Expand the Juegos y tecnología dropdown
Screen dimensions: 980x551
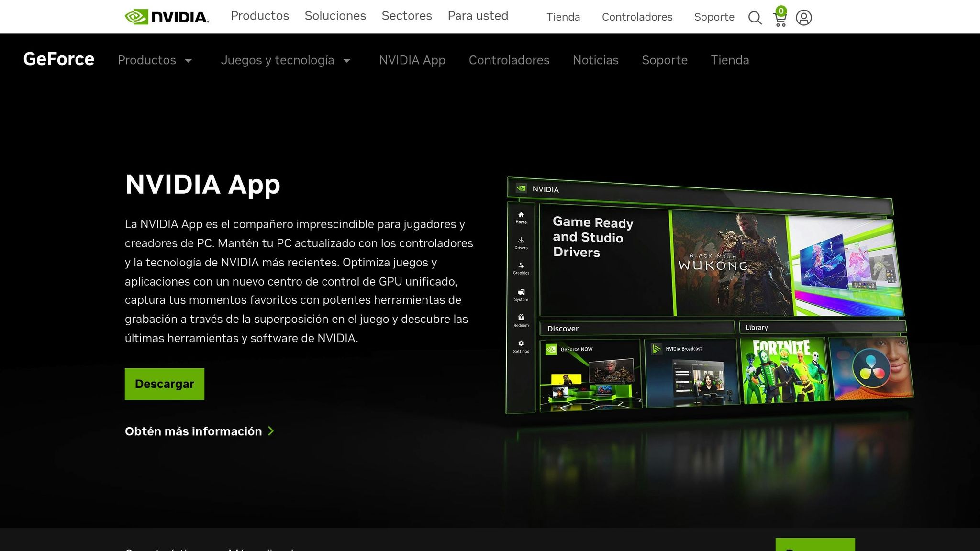pyautogui.click(x=286, y=60)
